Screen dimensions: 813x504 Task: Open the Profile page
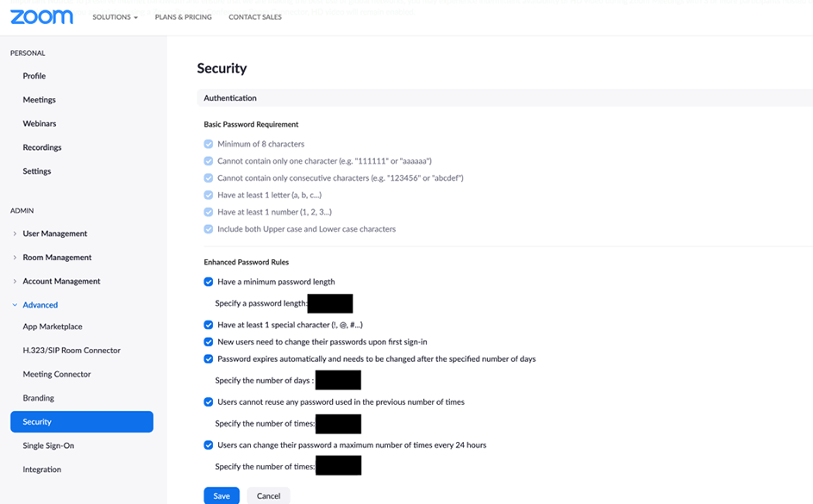[x=34, y=76]
